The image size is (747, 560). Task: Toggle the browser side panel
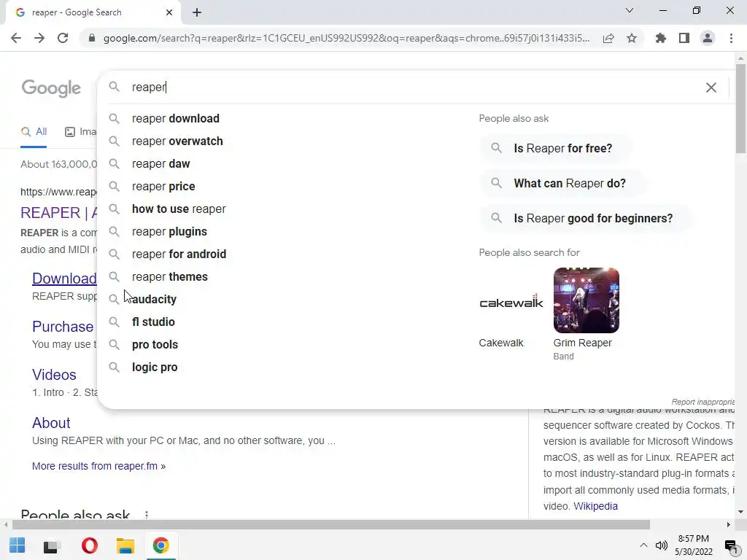click(x=684, y=38)
